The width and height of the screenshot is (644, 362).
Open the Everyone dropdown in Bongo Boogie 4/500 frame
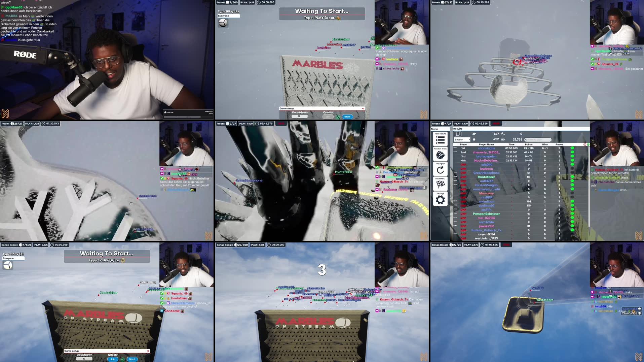pyautogui.click(x=13, y=258)
